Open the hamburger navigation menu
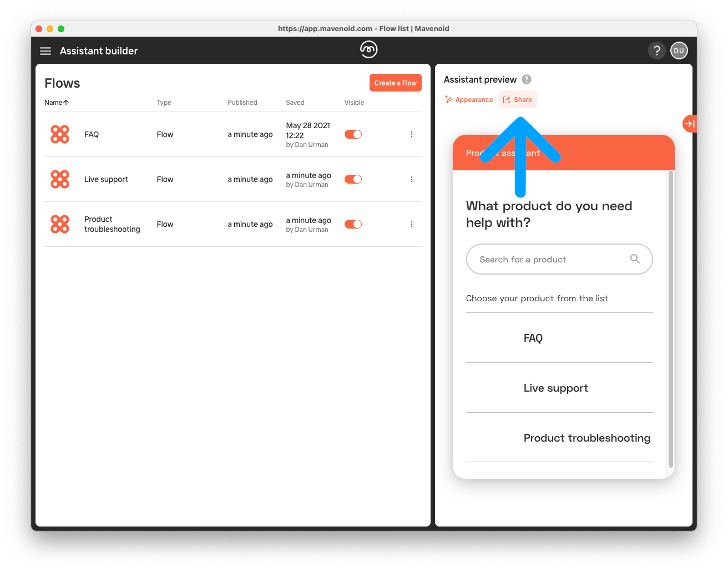Screen dimensions: 728x572 point(46,51)
